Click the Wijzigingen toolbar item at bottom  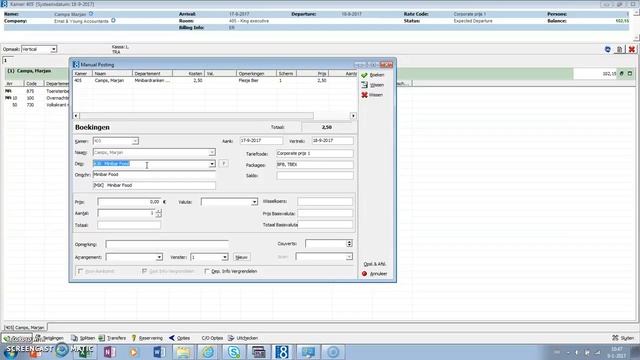[49, 338]
